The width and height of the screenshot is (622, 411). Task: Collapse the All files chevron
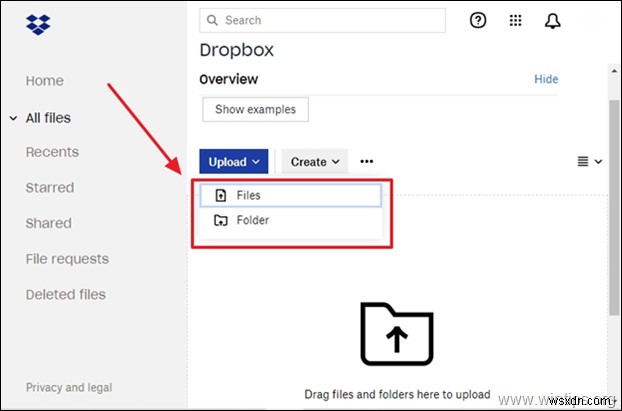[13, 118]
